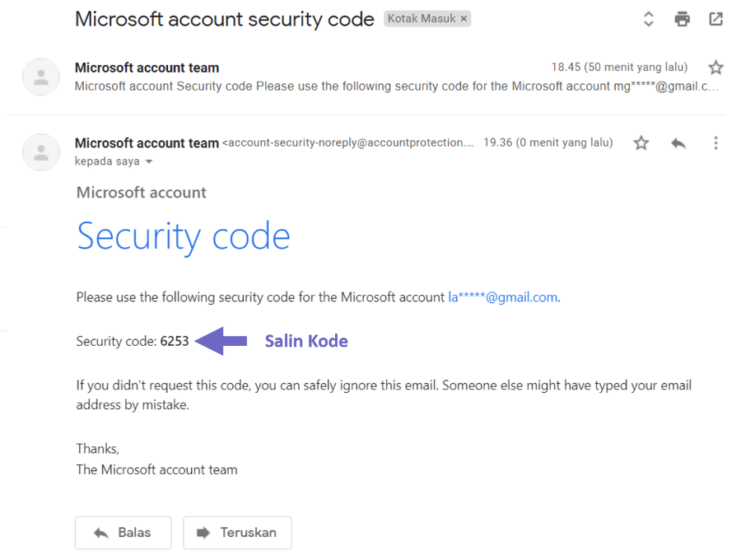Screen dimensions: 741x560
Task: Click sender avatar of the second message
Action: (41, 152)
